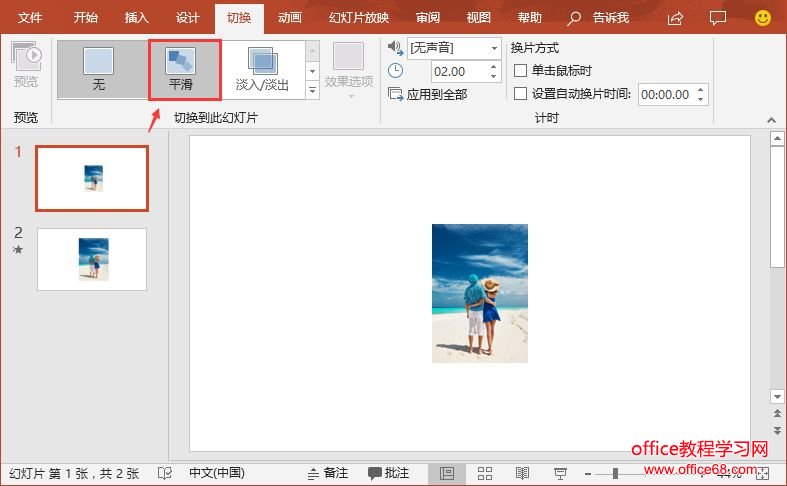Toggle 备注 notes pane in status bar
Screen dimensions: 787x486
(328, 473)
